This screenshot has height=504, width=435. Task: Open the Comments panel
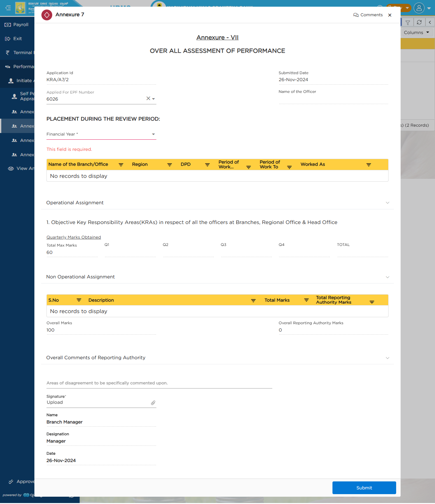pyautogui.click(x=368, y=15)
